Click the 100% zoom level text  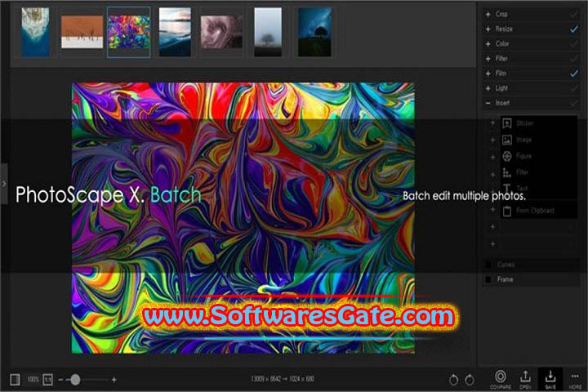point(33,380)
